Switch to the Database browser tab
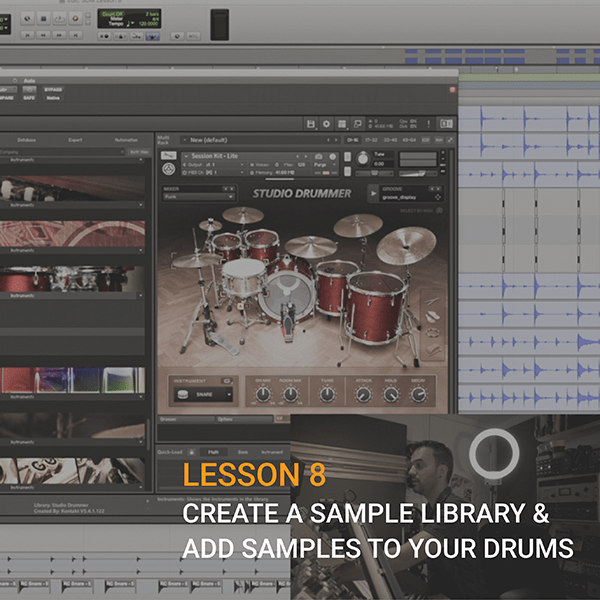The height and width of the screenshot is (600, 600). (26, 140)
